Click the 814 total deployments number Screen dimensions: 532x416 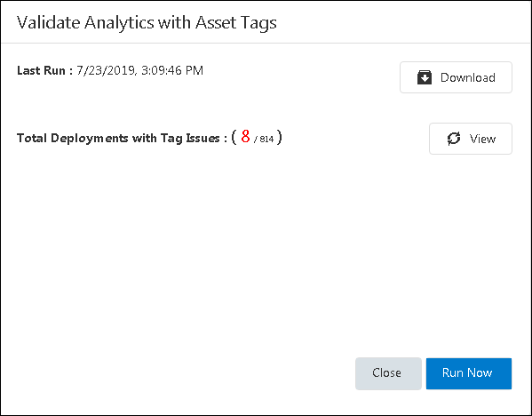[x=266, y=140]
